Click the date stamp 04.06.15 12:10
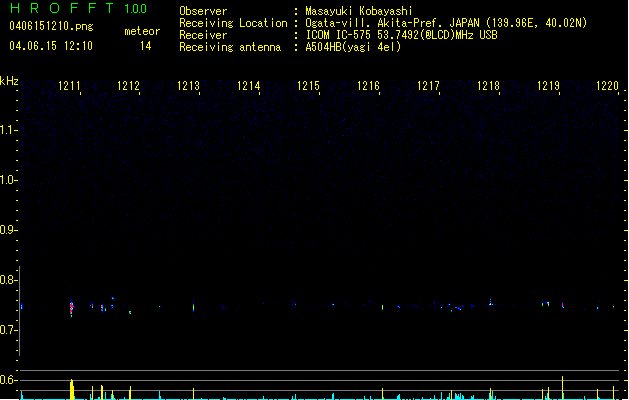629x400 pixels. [x=51, y=46]
